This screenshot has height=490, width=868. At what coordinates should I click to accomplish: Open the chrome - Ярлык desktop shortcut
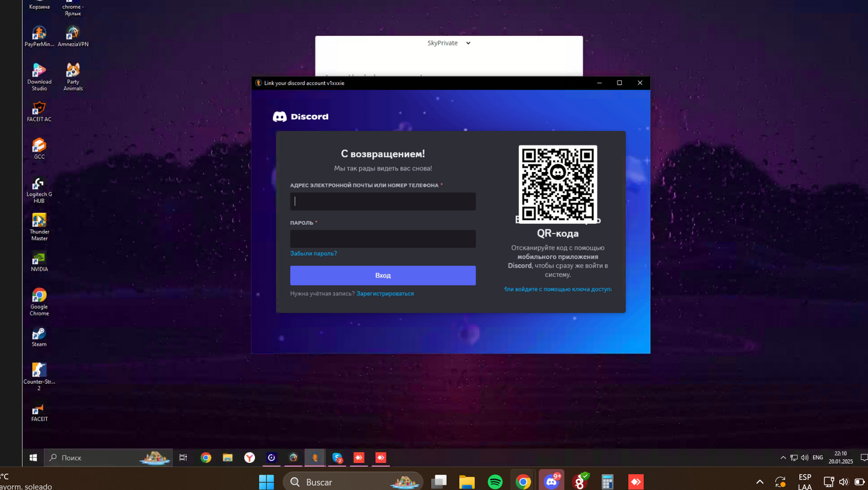(x=73, y=8)
